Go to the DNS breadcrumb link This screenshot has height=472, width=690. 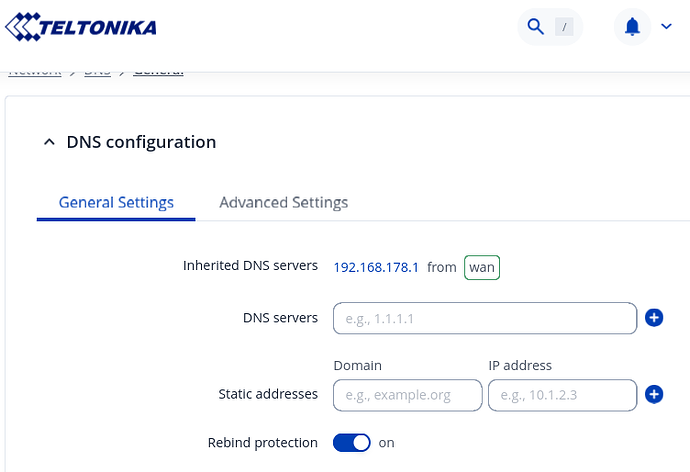point(97,72)
